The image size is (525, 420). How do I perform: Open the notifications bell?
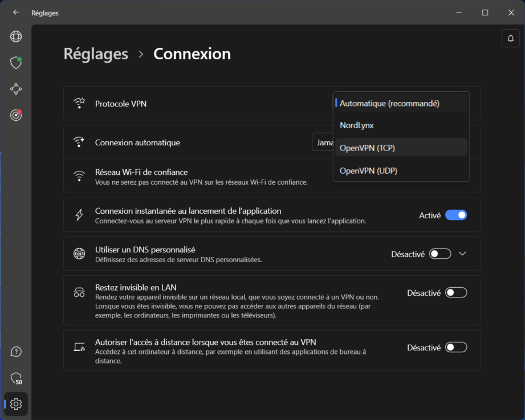click(511, 39)
